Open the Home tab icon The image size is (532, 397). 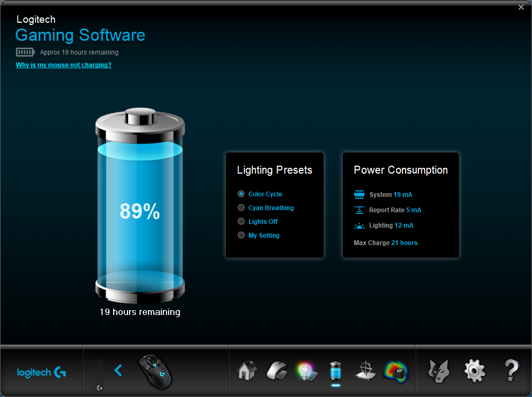(247, 371)
